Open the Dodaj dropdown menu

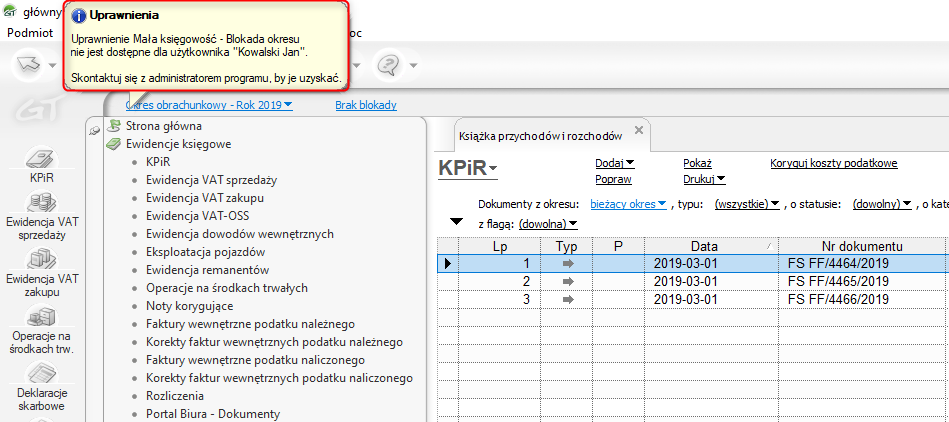click(615, 163)
